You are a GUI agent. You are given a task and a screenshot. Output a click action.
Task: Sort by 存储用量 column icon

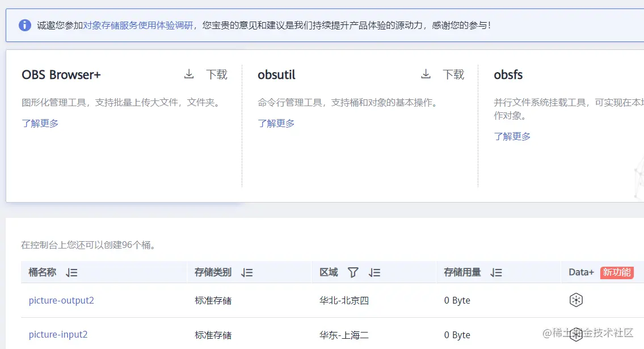(496, 272)
